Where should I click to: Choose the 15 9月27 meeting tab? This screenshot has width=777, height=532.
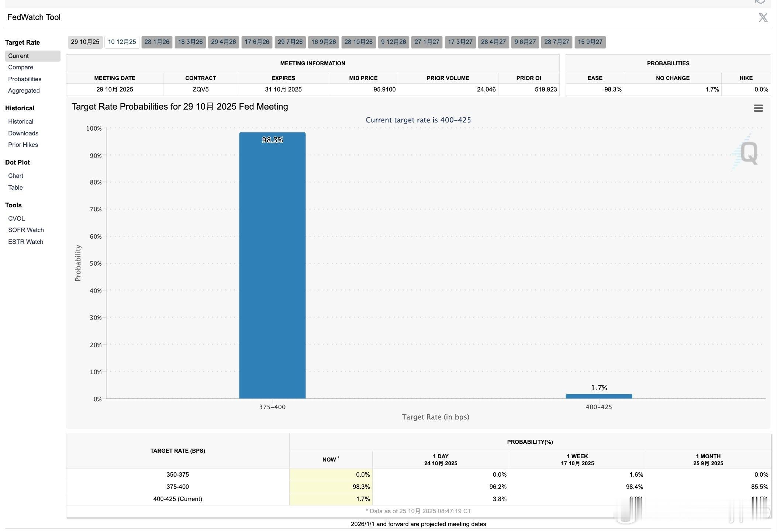point(590,42)
